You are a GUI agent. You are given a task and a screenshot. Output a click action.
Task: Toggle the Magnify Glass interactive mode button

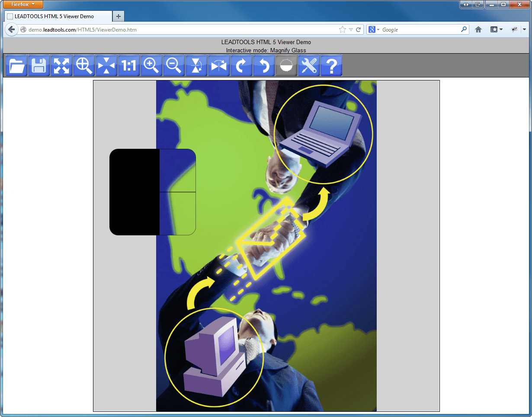[286, 66]
